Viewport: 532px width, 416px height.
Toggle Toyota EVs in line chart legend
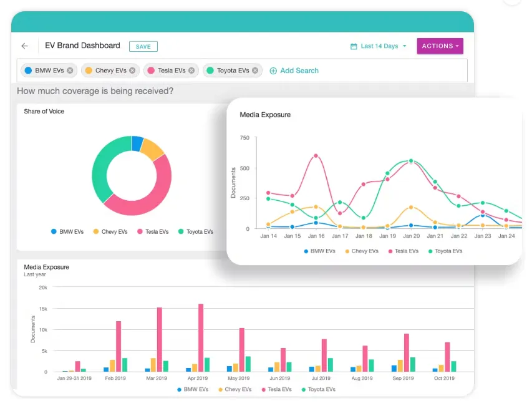445,251
